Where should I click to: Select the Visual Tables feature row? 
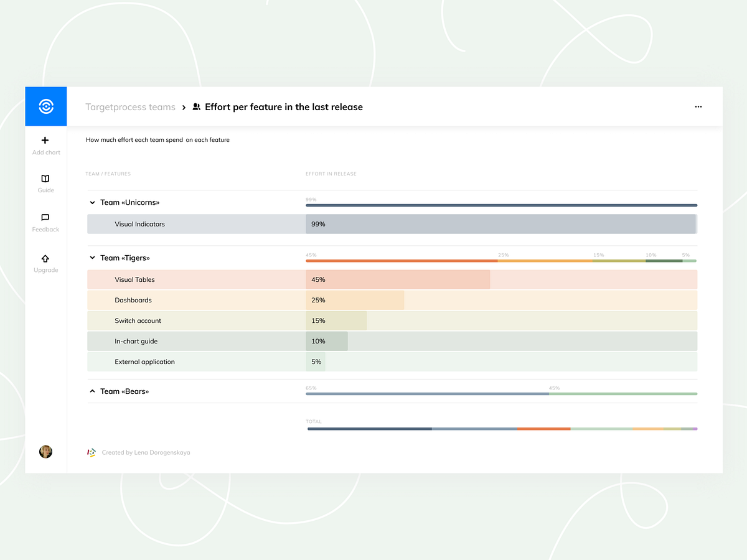tap(135, 279)
